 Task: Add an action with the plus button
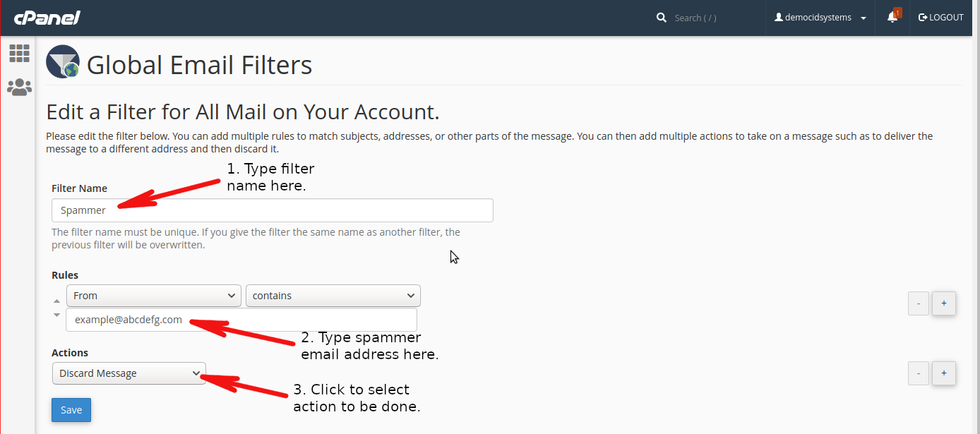944,373
